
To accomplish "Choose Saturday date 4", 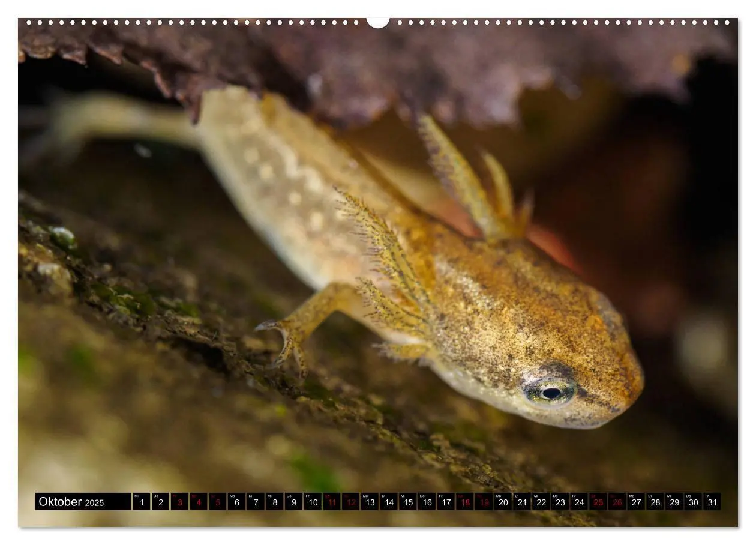I will (x=199, y=502).
